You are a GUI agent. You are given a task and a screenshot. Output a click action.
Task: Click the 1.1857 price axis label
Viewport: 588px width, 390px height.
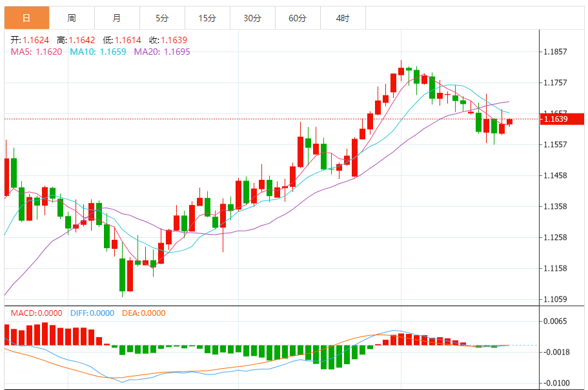pyautogui.click(x=555, y=52)
